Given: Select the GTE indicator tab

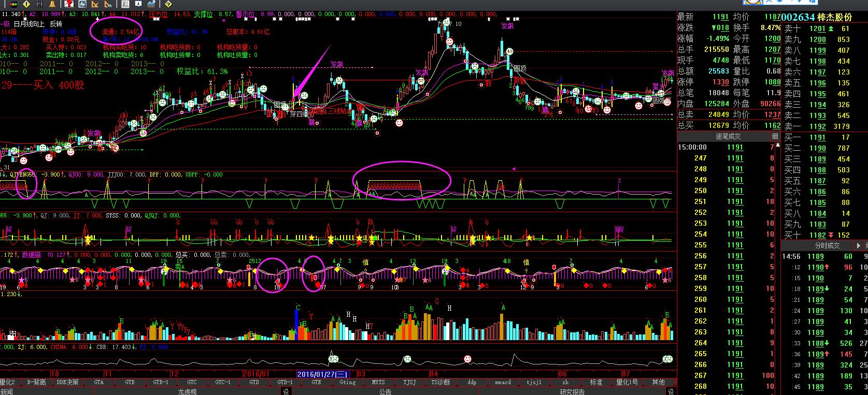Looking at the screenshot, I should pyautogui.click(x=317, y=382).
